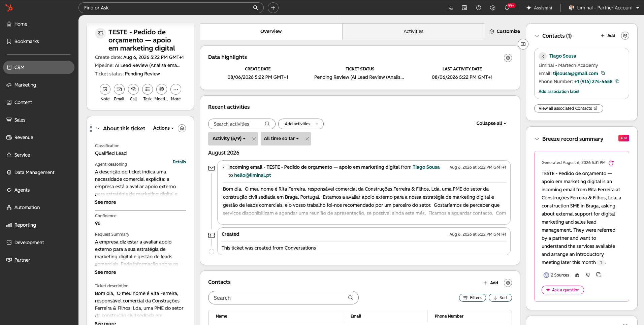Expand the incoming email activity chevron

[223, 167]
